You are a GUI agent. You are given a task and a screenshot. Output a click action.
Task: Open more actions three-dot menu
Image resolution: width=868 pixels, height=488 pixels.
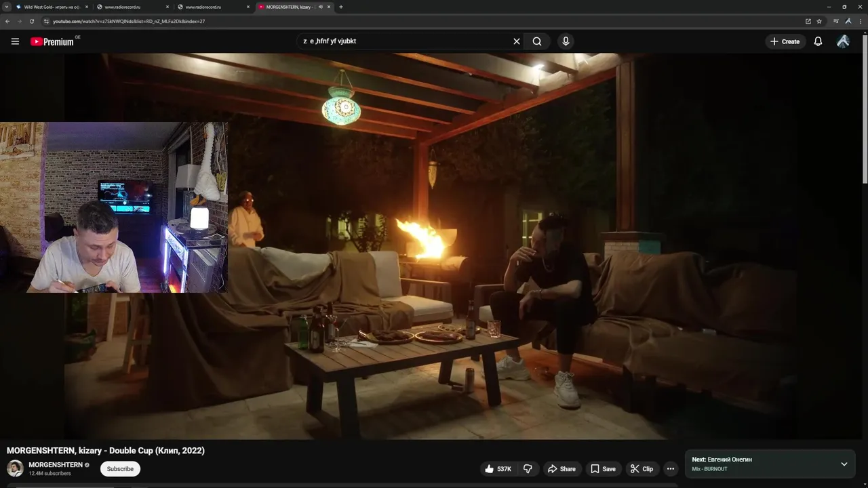point(670,468)
